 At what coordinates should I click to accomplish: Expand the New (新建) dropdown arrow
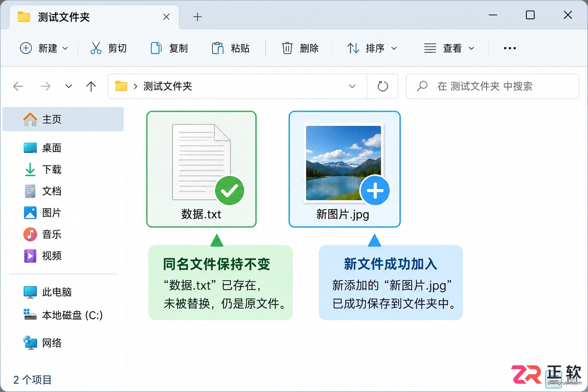[x=65, y=48]
